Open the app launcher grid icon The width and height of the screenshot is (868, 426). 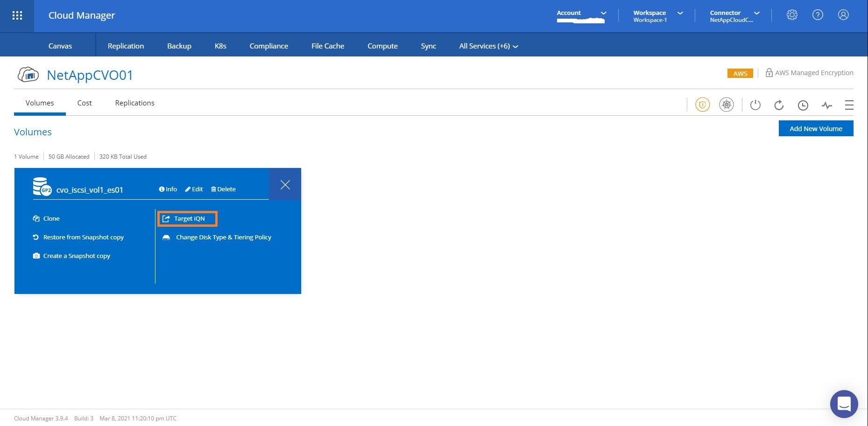[x=17, y=15]
